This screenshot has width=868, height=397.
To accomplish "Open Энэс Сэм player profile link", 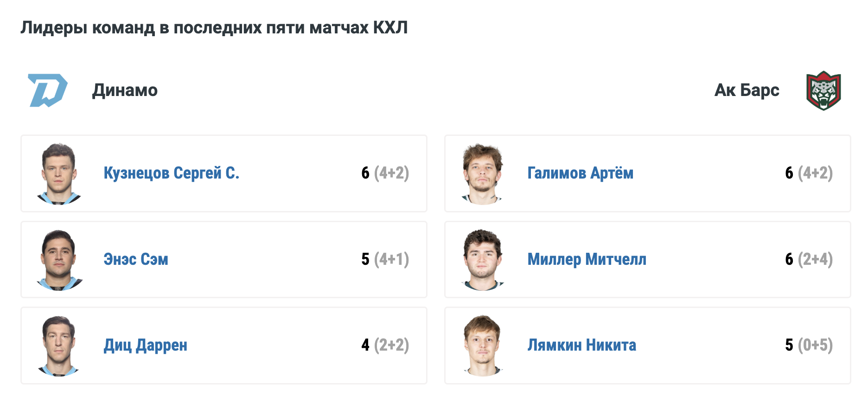I will (136, 259).
